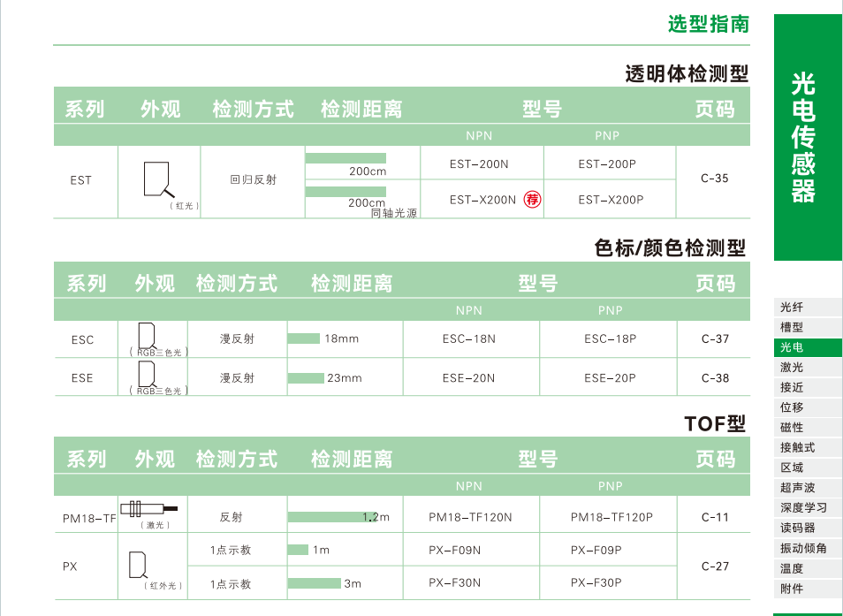Click the PM18-TF cylindrical laser sensor icon

[149, 508]
